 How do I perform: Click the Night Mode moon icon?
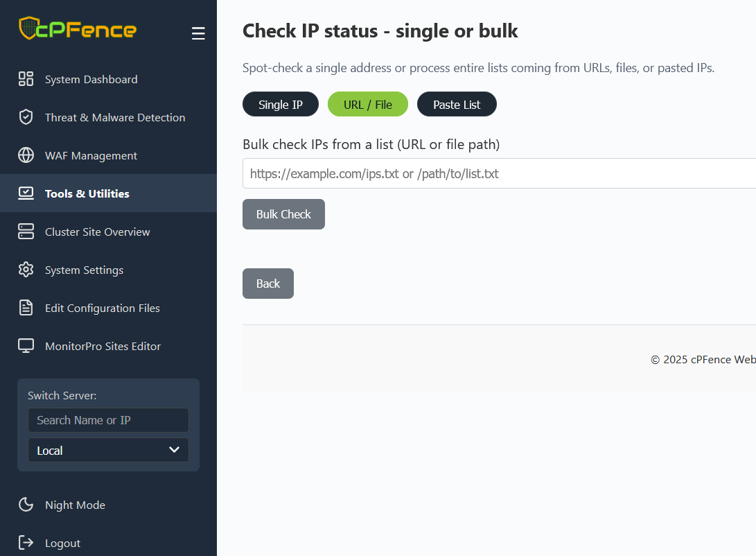[x=26, y=505]
